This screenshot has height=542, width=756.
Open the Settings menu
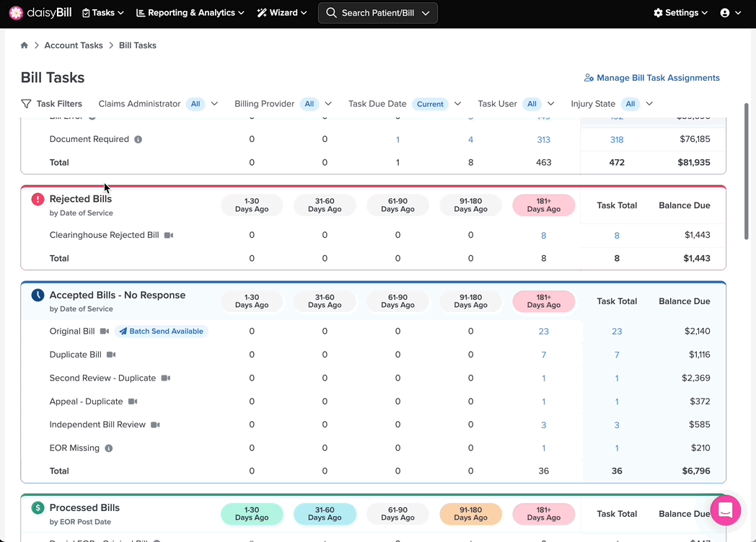coord(680,13)
